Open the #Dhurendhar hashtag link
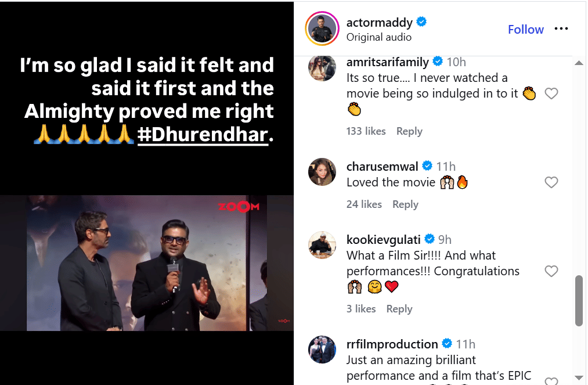Screen dimensions: 588x385 point(203,134)
